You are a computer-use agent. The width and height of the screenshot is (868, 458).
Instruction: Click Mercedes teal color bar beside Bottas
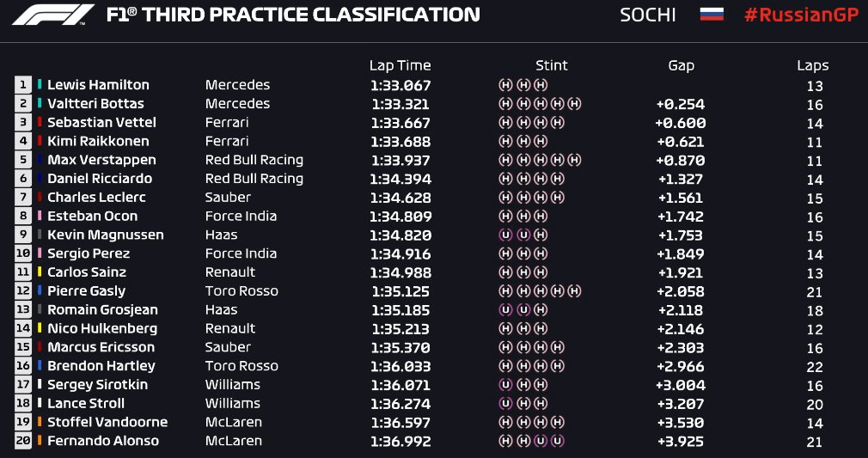40,104
